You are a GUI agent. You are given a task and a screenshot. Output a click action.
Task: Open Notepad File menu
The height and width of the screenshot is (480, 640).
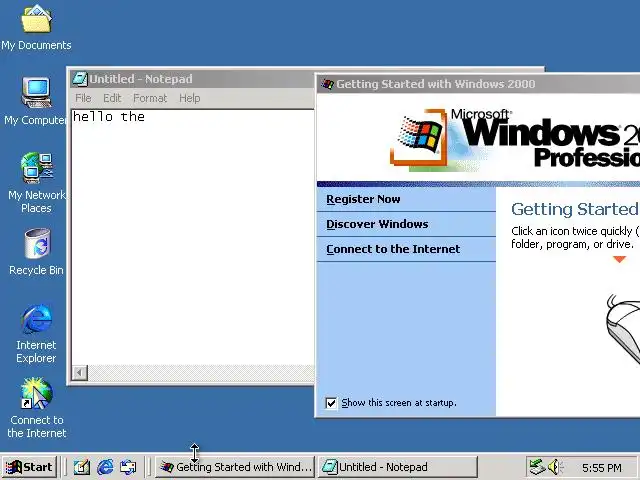(83, 98)
